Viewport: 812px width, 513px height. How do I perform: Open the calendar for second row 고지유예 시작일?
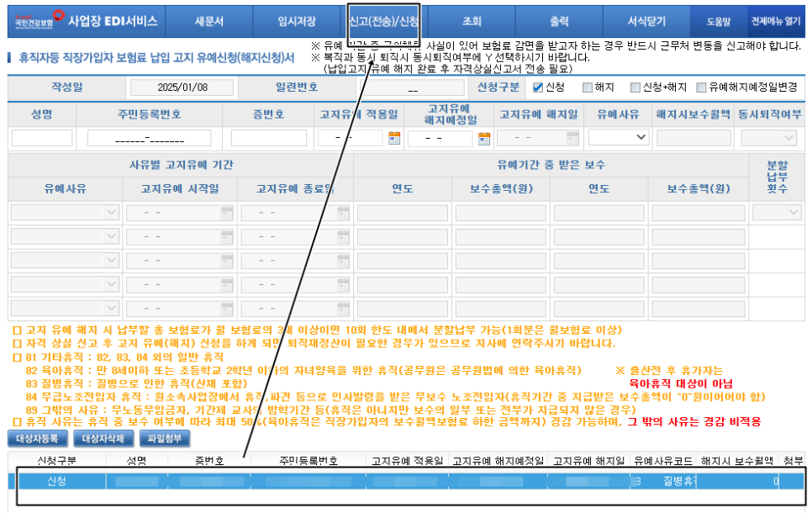227,236
